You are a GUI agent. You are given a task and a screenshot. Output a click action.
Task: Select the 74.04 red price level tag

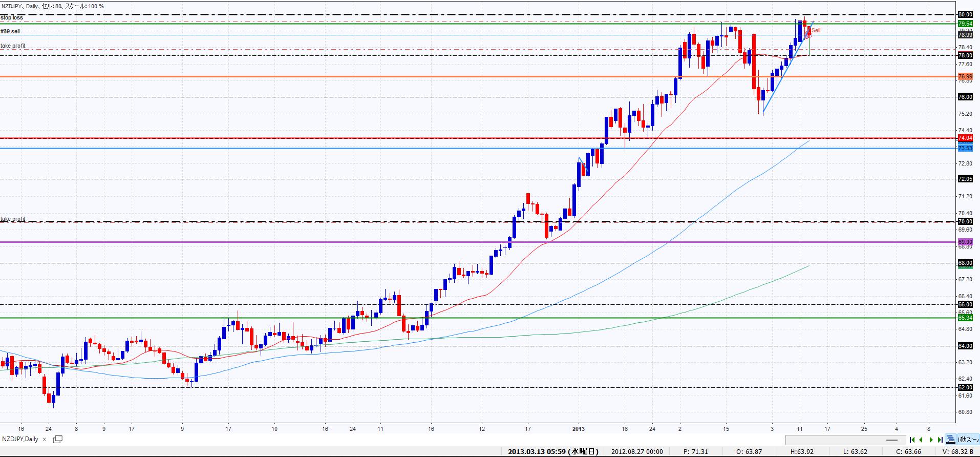[965, 138]
